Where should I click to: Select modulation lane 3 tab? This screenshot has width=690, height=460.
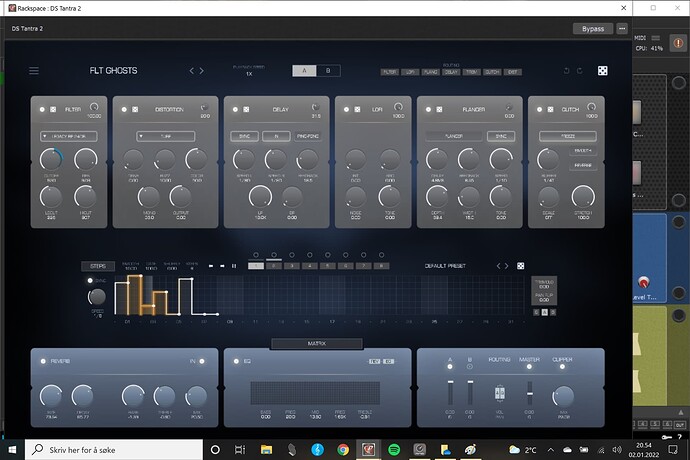(x=292, y=266)
